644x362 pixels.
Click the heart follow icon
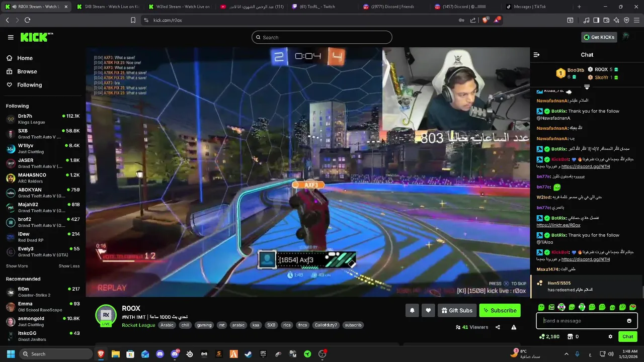pos(428,311)
